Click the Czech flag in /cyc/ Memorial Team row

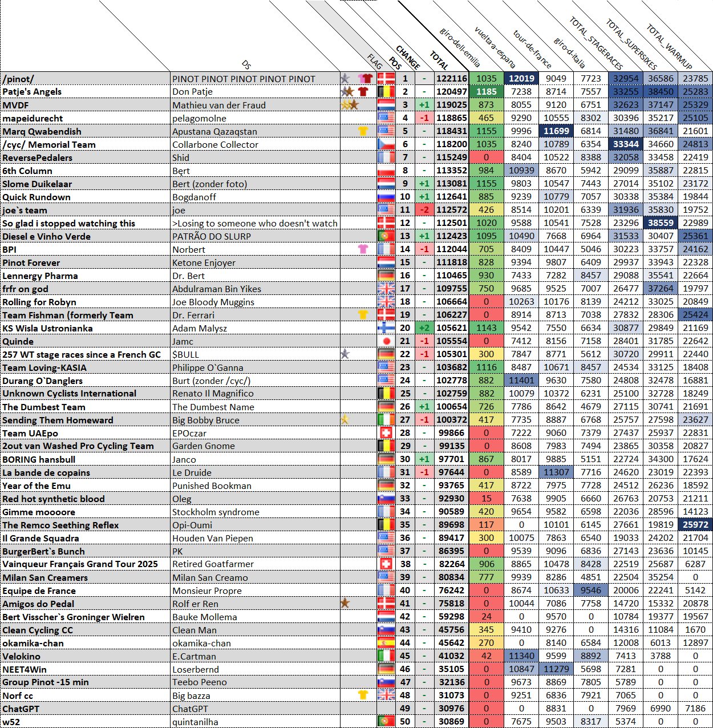pos(386,144)
